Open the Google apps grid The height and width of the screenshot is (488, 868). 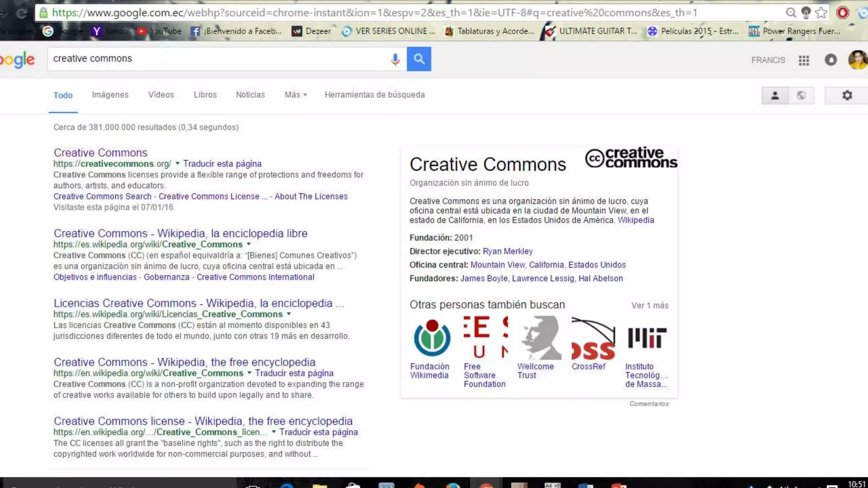point(804,60)
